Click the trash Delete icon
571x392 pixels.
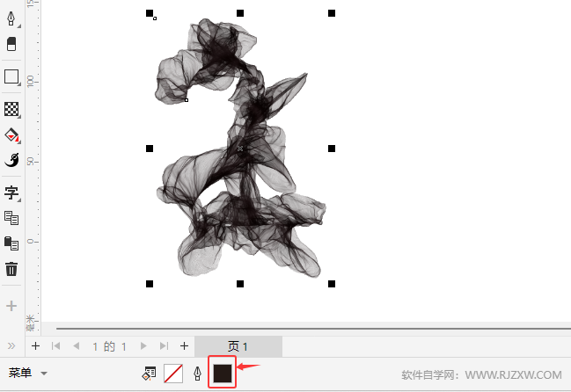click(x=11, y=269)
